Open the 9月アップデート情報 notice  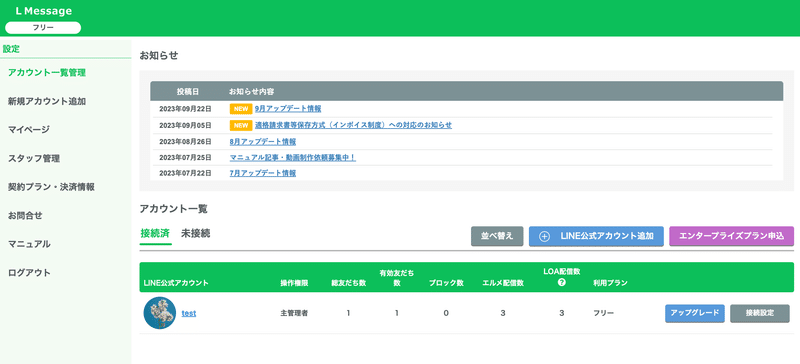coord(288,109)
